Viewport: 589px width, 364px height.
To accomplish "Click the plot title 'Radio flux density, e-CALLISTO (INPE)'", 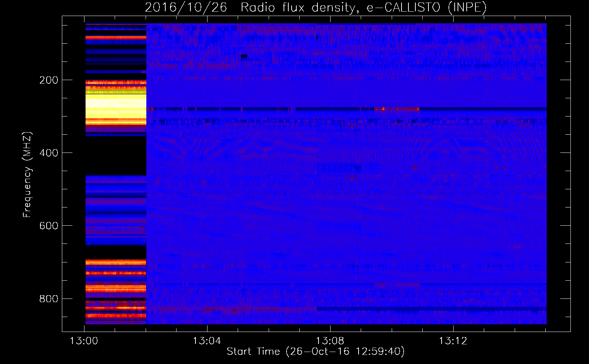I will click(x=363, y=8).
